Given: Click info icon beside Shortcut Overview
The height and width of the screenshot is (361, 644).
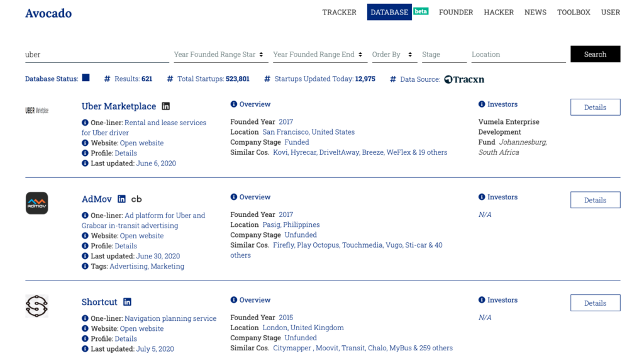Looking at the screenshot, I should point(234,300).
